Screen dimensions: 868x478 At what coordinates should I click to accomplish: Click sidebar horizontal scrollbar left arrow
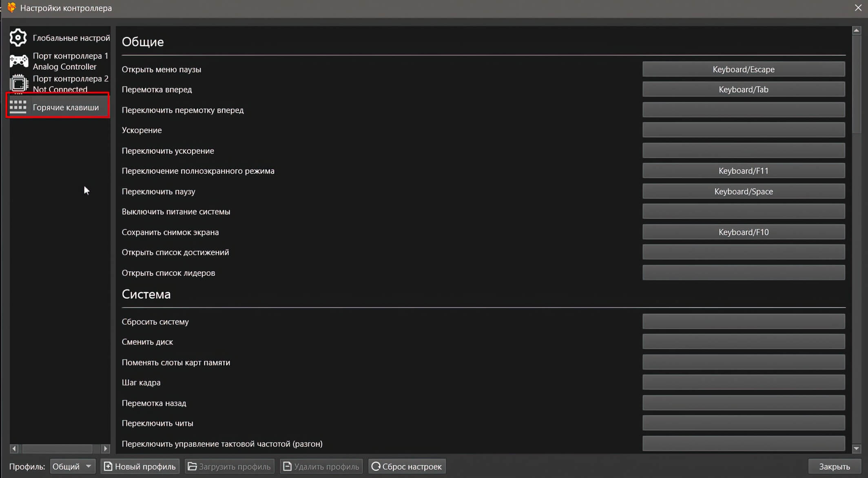(14, 449)
